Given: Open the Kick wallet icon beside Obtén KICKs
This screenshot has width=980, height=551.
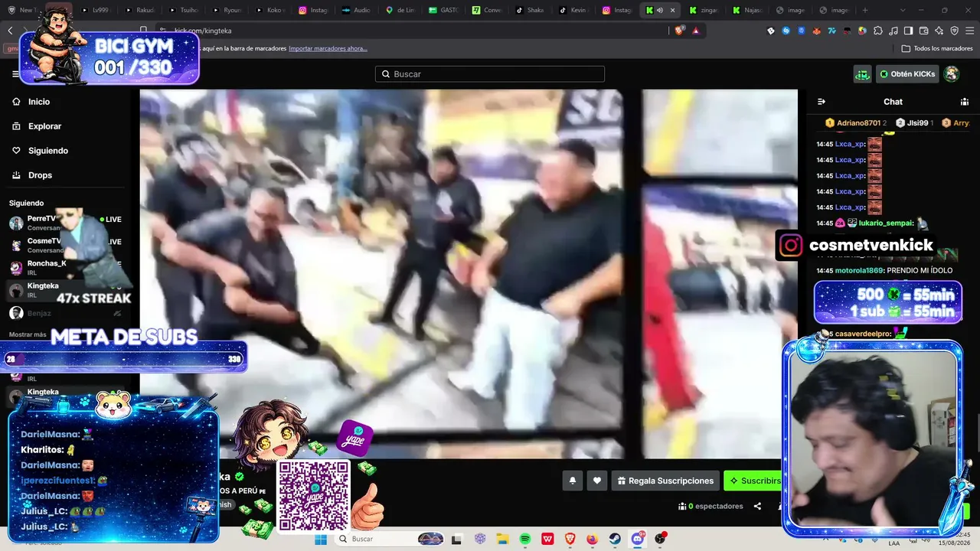Looking at the screenshot, I should pyautogui.click(x=863, y=74).
